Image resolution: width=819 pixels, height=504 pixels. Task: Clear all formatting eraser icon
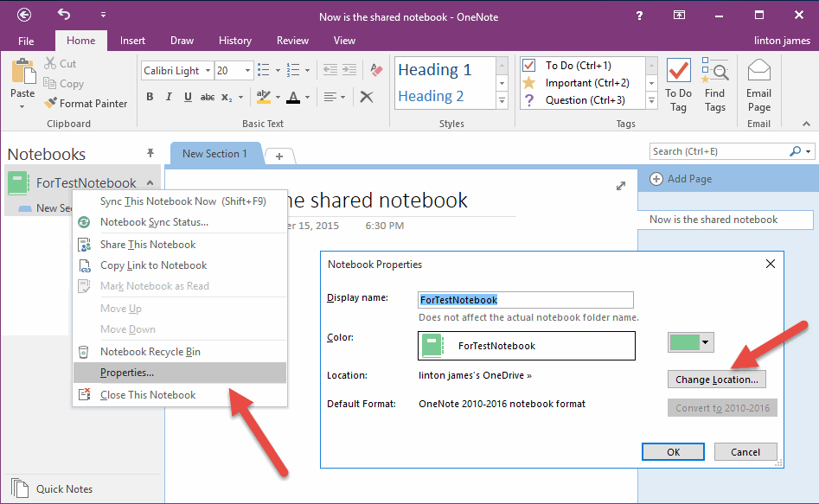click(376, 69)
